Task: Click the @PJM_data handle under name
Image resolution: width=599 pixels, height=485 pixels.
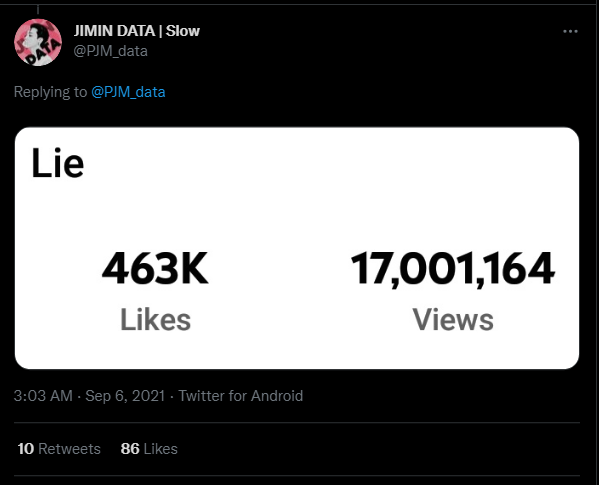Action: coord(110,51)
